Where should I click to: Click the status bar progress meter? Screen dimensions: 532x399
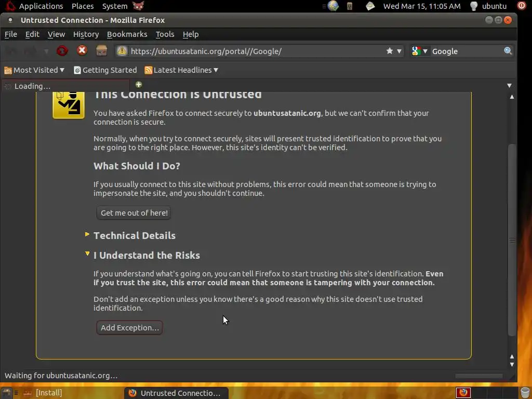click(478, 376)
